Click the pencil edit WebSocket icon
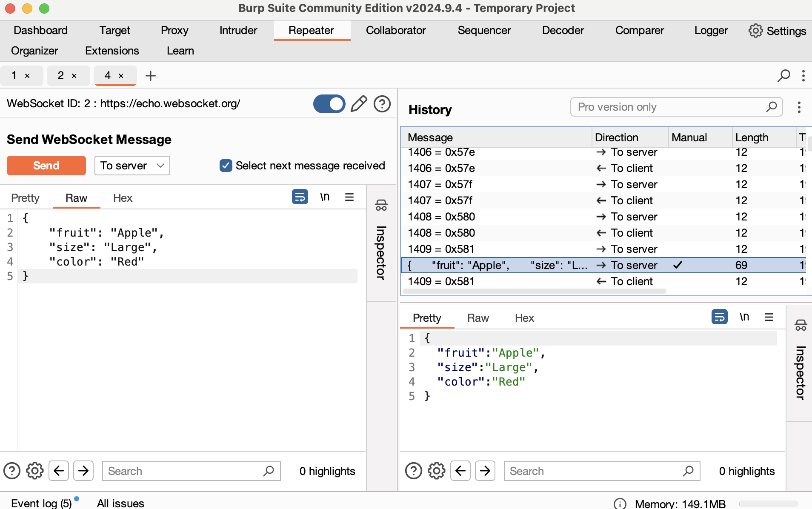This screenshot has width=812, height=509. click(359, 104)
